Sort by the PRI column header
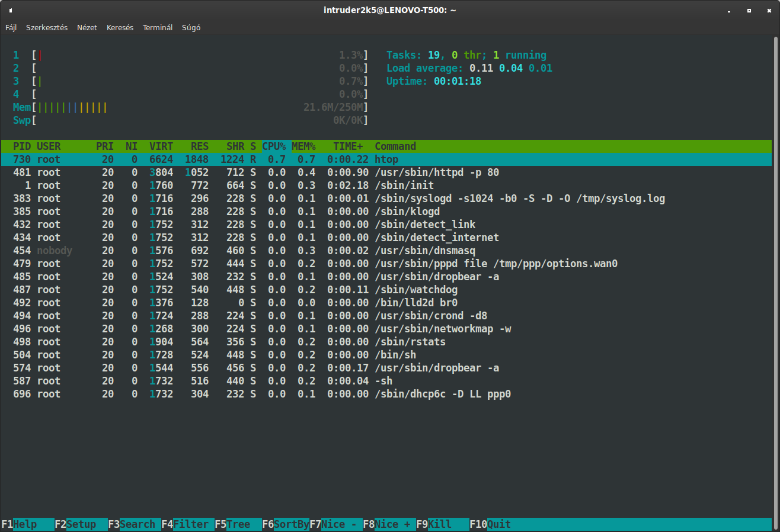 pos(105,146)
